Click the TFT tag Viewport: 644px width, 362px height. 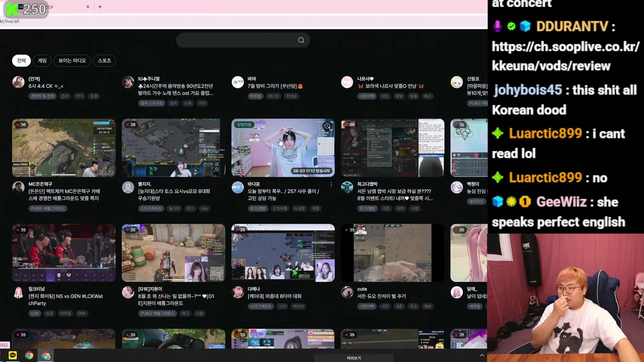click(79, 96)
